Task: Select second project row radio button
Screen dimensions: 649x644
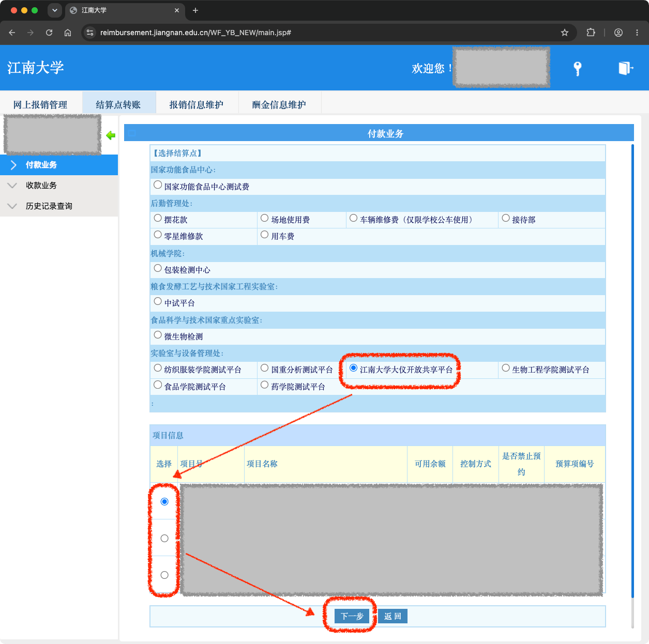Action: (x=164, y=539)
